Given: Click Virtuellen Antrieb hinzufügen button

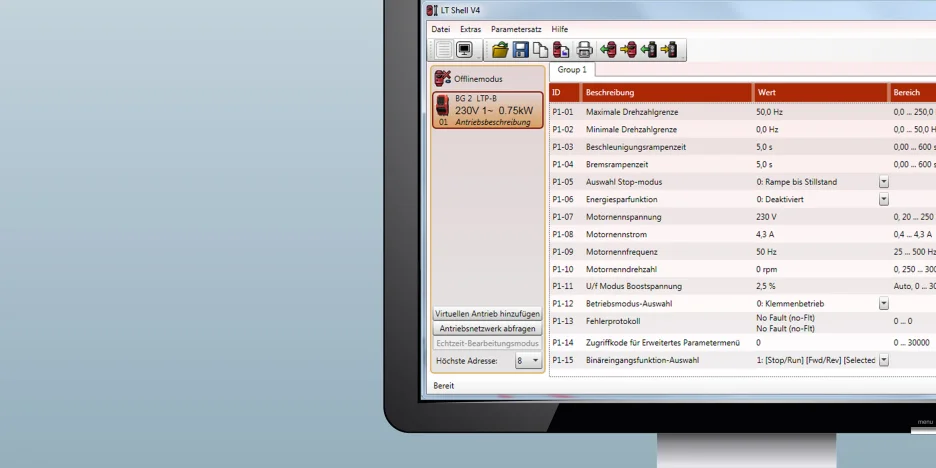Looking at the screenshot, I should (487, 313).
